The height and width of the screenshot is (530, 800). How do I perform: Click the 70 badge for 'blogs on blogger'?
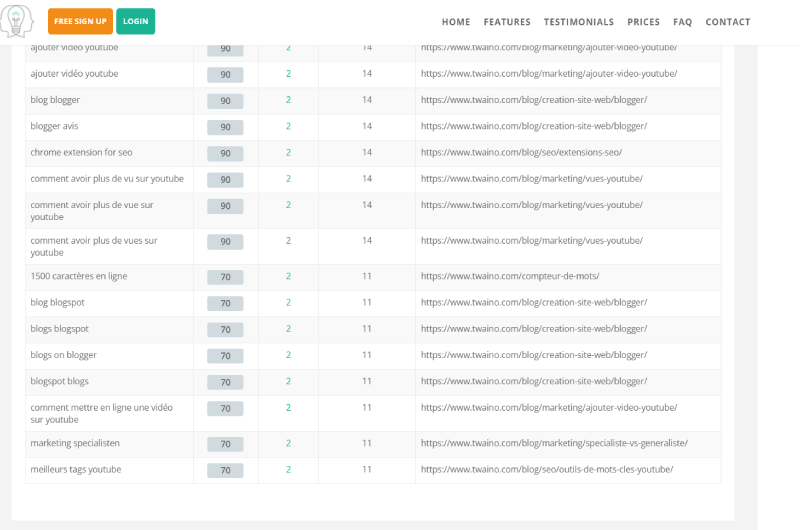[x=225, y=356]
